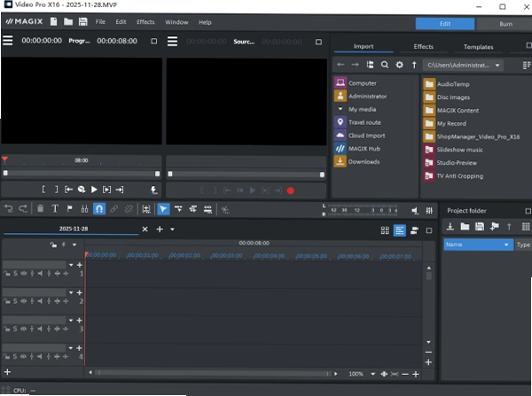Viewport: 532px width, 396px height.
Task: Click the record button in source monitor
Action: point(291,190)
